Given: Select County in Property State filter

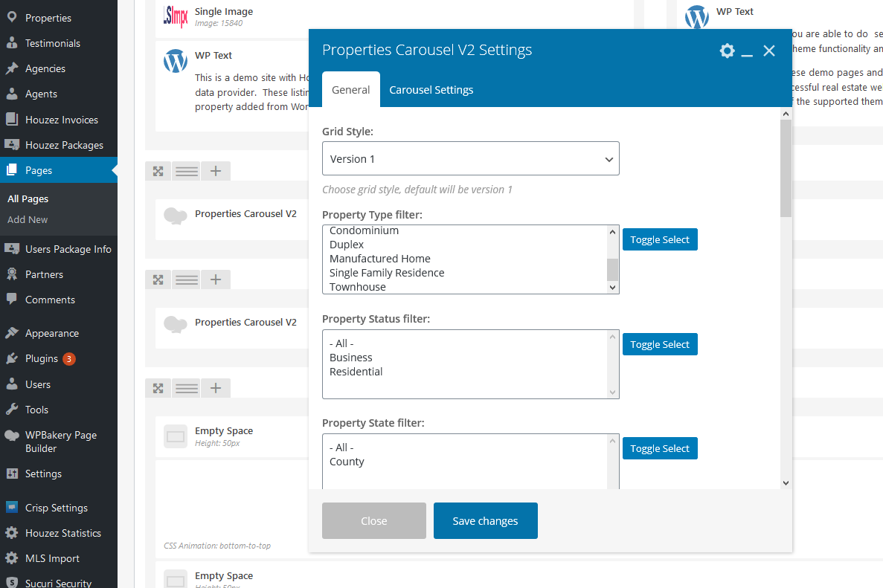Looking at the screenshot, I should point(347,462).
